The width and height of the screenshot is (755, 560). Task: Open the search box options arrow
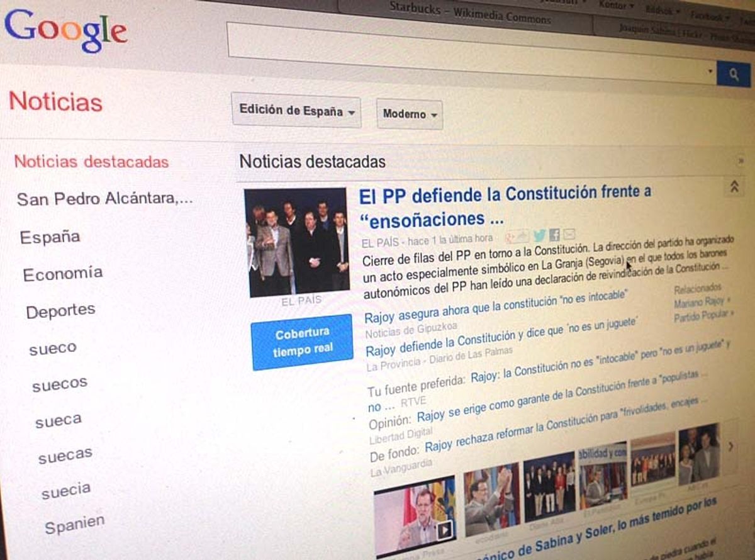(710, 71)
